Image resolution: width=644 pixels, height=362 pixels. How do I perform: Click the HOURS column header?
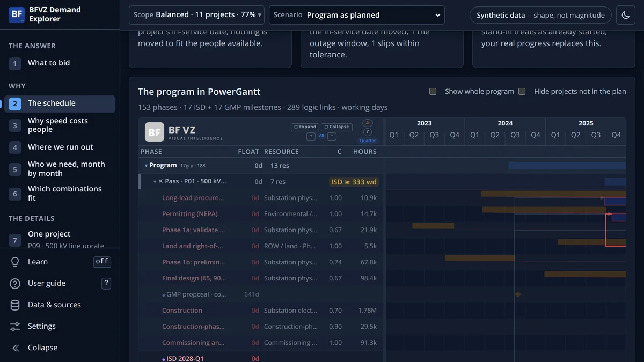point(365,152)
